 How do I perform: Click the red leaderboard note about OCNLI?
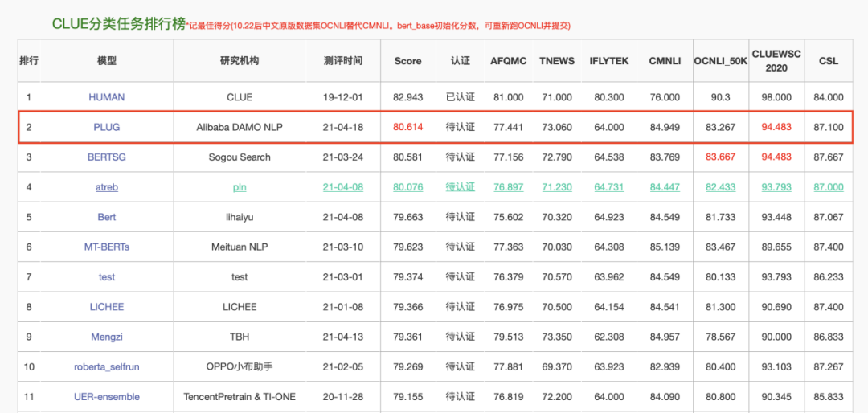click(379, 26)
